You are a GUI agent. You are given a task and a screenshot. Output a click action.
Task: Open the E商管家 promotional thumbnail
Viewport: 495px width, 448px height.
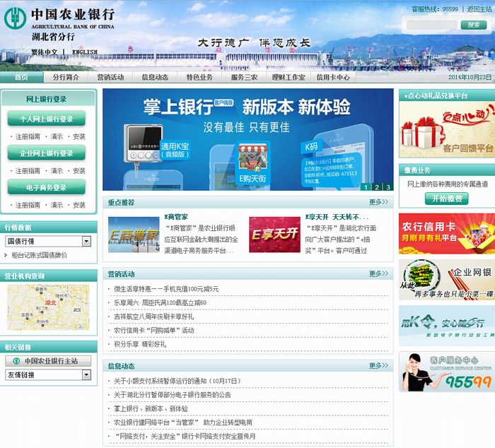coord(134,235)
